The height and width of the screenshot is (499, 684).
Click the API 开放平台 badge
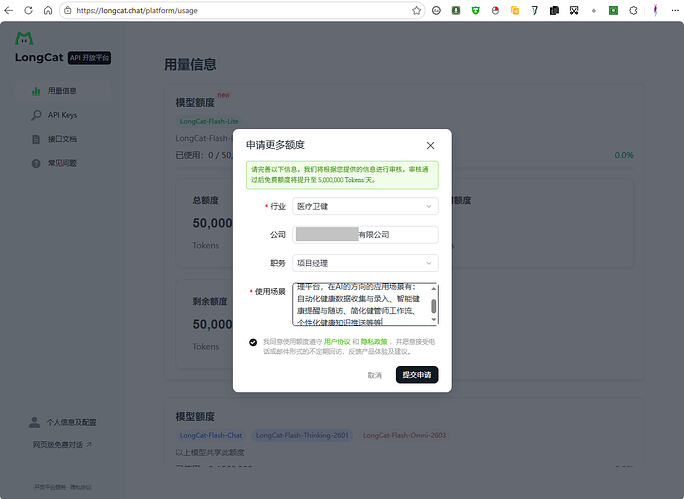pyautogui.click(x=89, y=58)
